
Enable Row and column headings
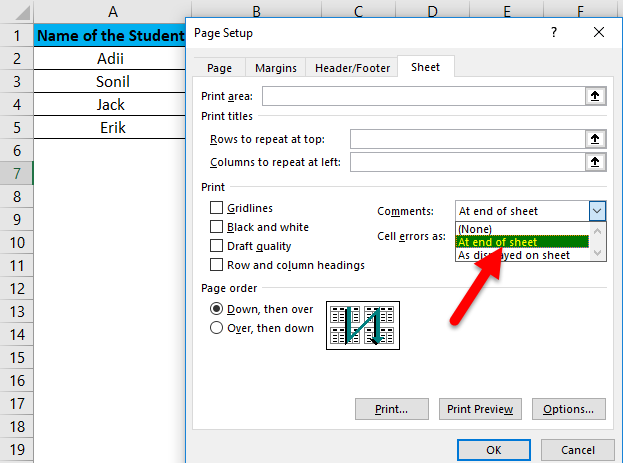(x=216, y=265)
